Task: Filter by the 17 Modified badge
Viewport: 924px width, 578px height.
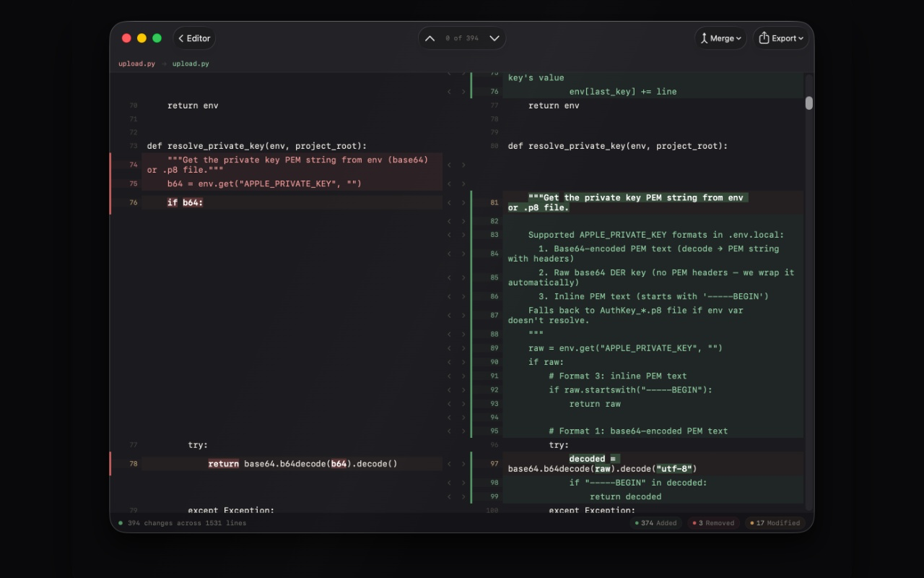Action: pos(775,523)
